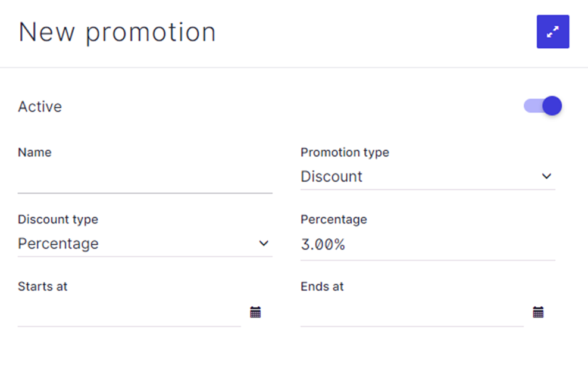Viewport: 588px width, 380px height.
Task: Click the Percentage field label
Action: [333, 219]
